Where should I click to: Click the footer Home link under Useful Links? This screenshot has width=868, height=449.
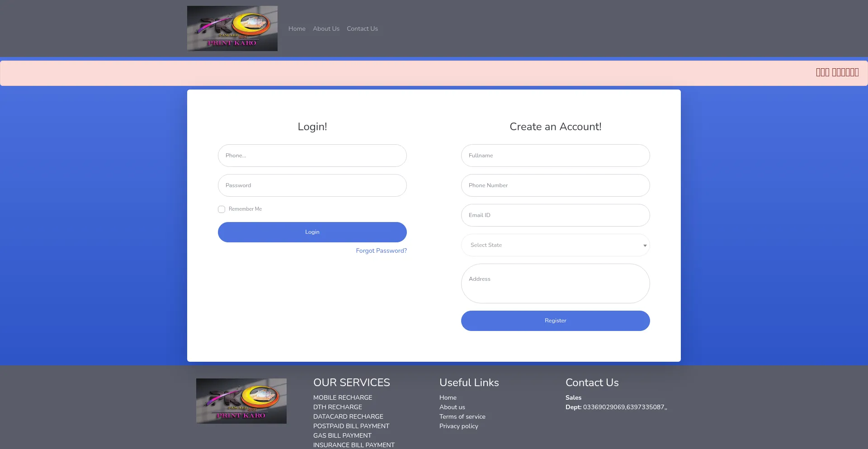click(448, 397)
